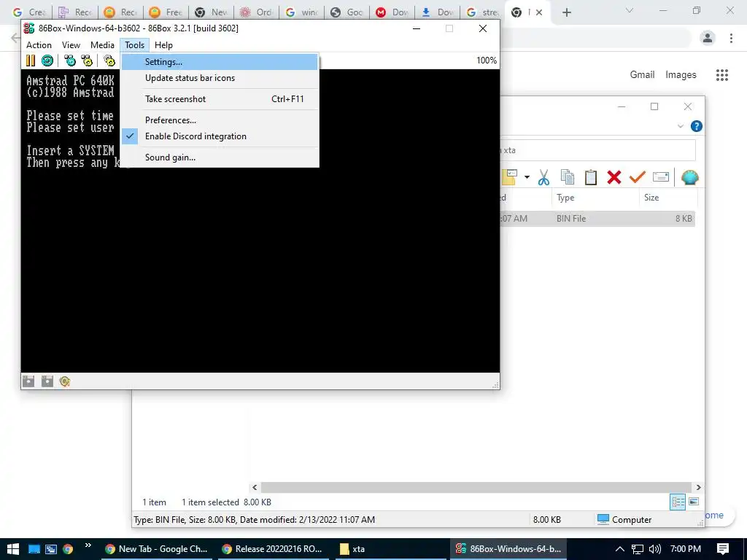Sort by Type column in xta
Viewport: 747px width, 560px height.
pos(595,198)
